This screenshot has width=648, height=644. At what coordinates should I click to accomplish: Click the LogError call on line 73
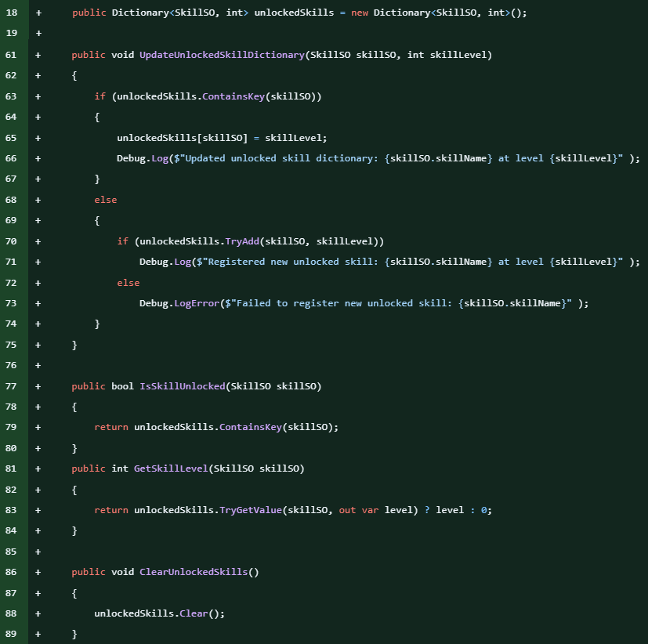pyautogui.click(x=197, y=303)
